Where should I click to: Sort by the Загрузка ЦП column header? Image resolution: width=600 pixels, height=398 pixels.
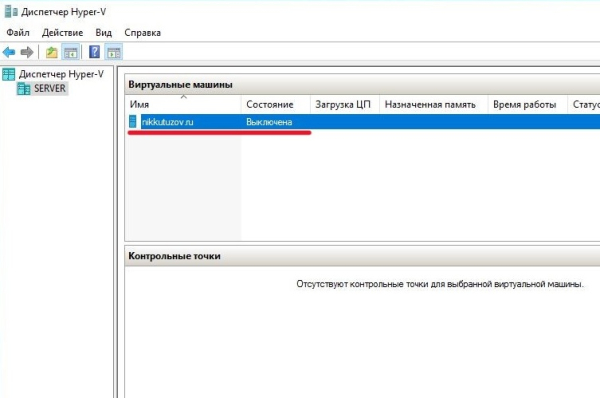click(x=344, y=104)
